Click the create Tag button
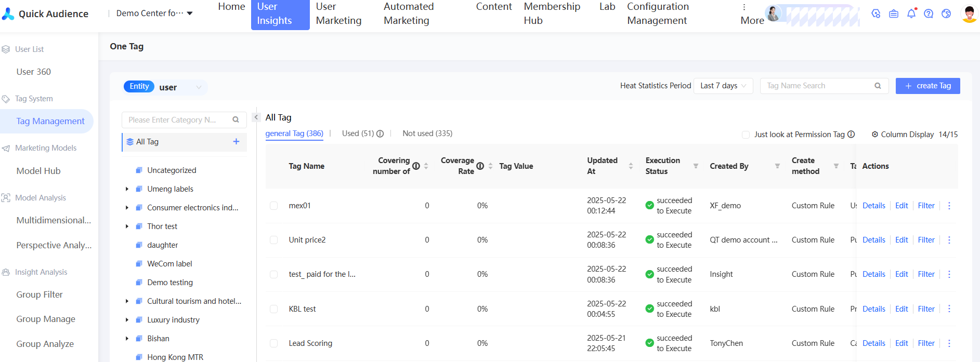This screenshot has width=980, height=362. pos(927,86)
